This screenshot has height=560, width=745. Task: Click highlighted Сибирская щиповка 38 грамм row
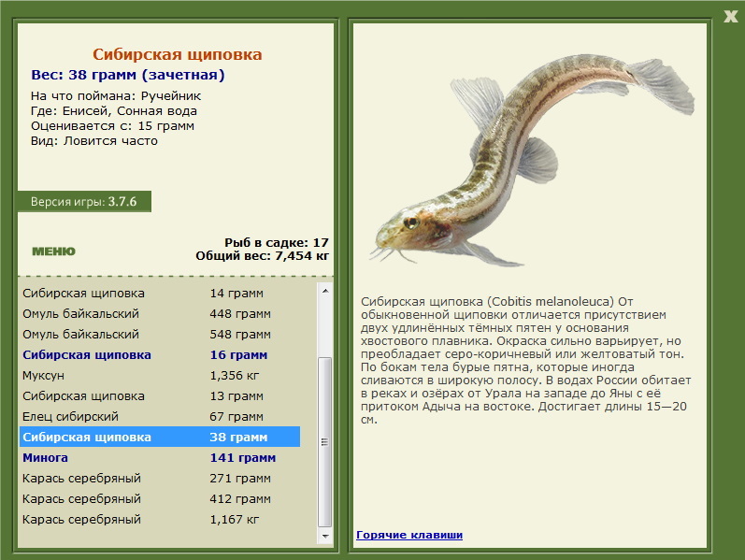[160, 437]
